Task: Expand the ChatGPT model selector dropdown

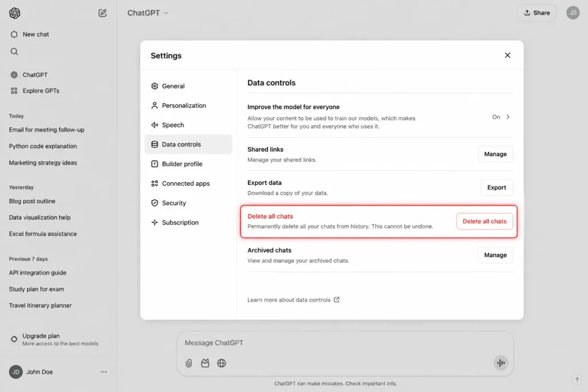Action: tap(148, 13)
